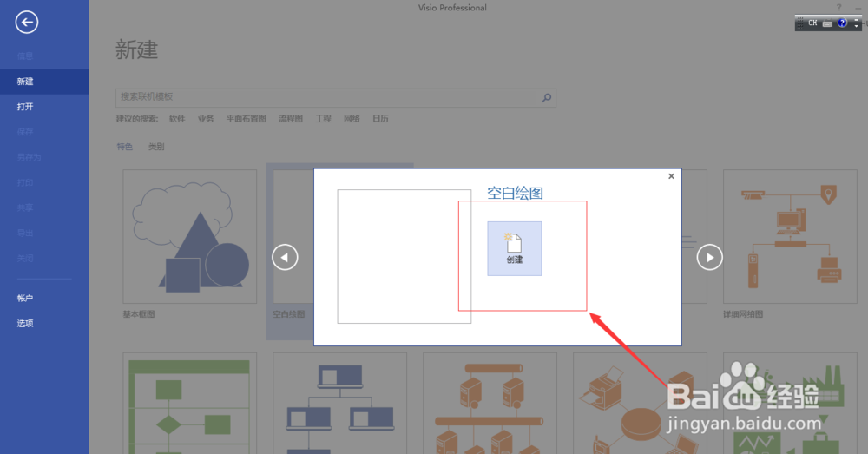Click the blank page preview in dialog
This screenshot has width=868, height=454.
pyautogui.click(x=404, y=256)
